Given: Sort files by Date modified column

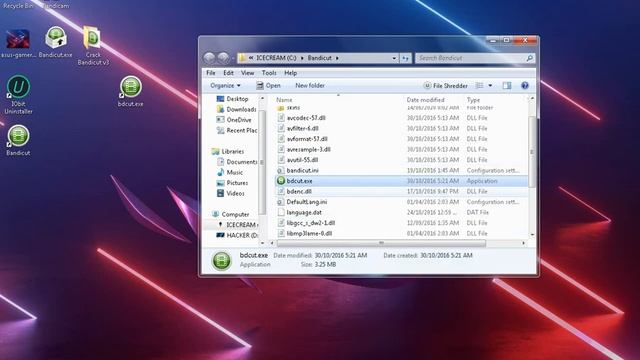Looking at the screenshot, I should coord(425,100).
